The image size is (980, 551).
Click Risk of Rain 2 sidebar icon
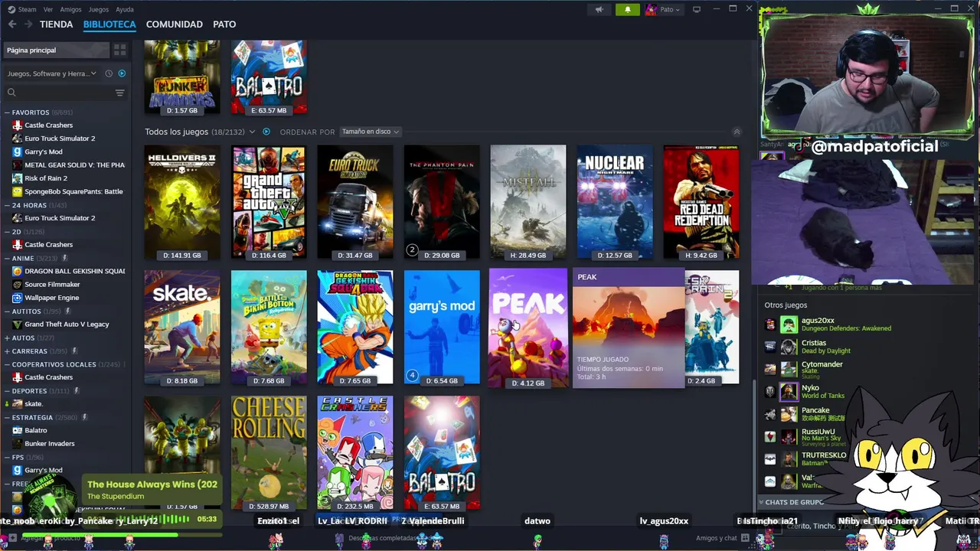pos(18,178)
